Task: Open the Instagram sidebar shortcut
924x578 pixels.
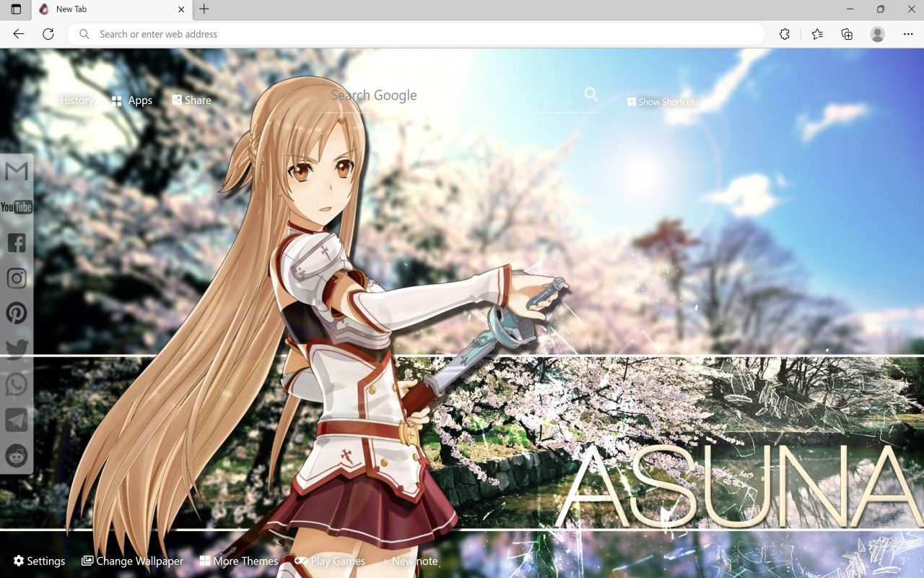Action: (17, 278)
